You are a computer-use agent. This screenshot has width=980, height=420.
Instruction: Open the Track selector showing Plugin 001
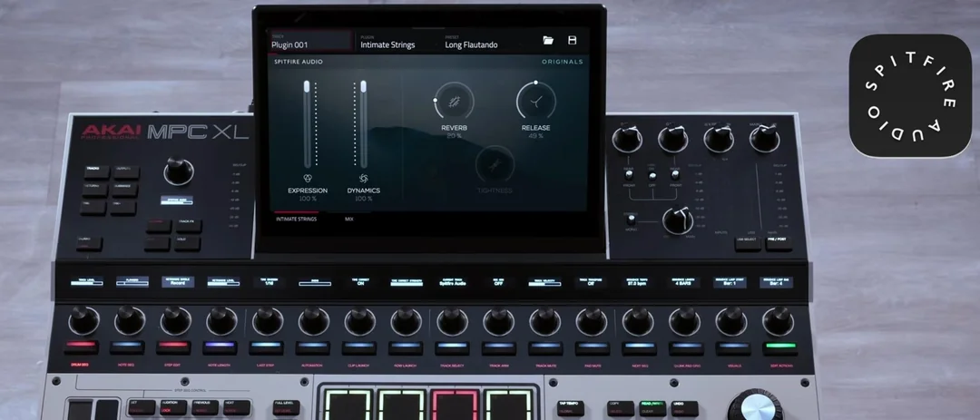pyautogui.click(x=309, y=41)
